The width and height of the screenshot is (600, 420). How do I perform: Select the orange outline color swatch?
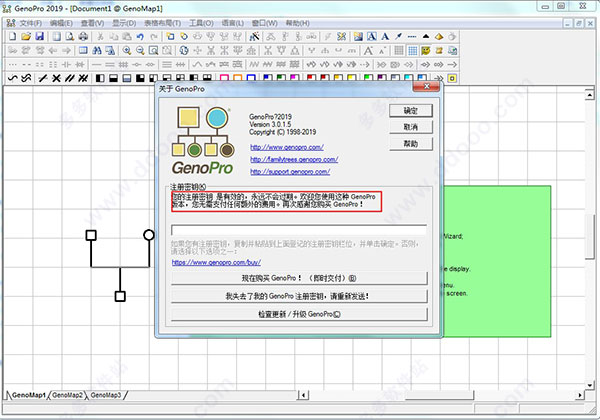tap(237, 78)
